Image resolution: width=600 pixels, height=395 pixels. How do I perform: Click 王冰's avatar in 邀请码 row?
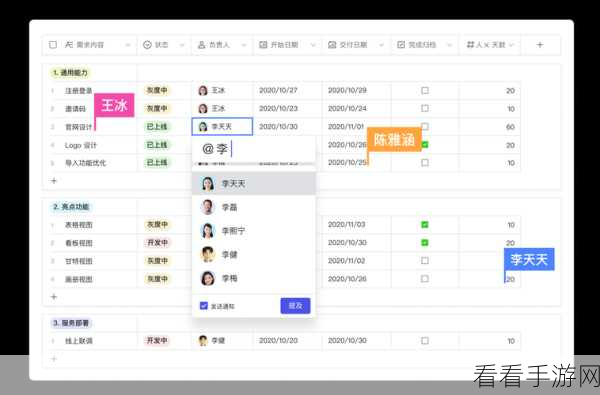[x=203, y=109]
